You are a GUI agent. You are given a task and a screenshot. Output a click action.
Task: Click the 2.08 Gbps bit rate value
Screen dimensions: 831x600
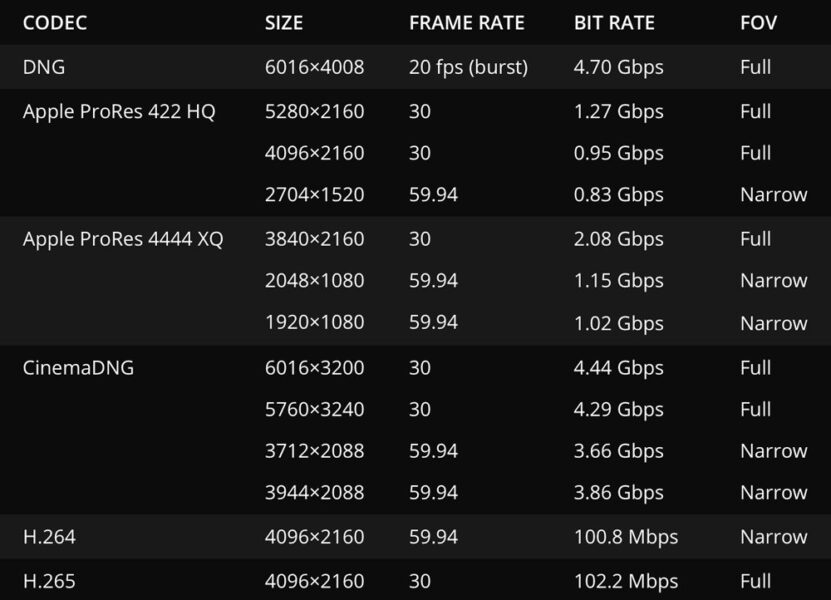pyautogui.click(x=618, y=239)
